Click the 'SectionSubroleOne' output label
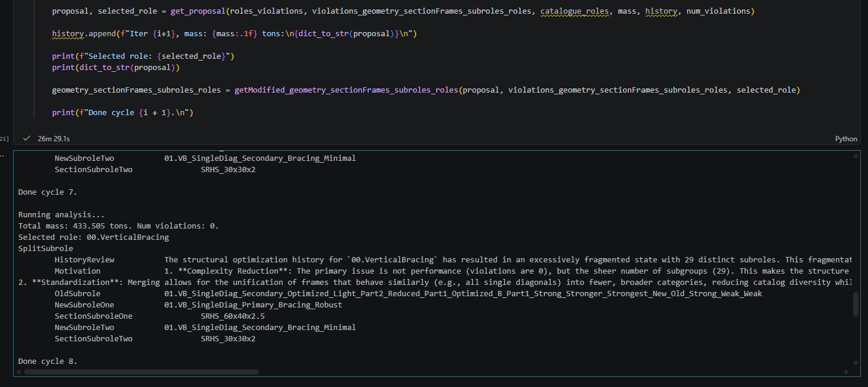The image size is (868, 387). coord(94,316)
